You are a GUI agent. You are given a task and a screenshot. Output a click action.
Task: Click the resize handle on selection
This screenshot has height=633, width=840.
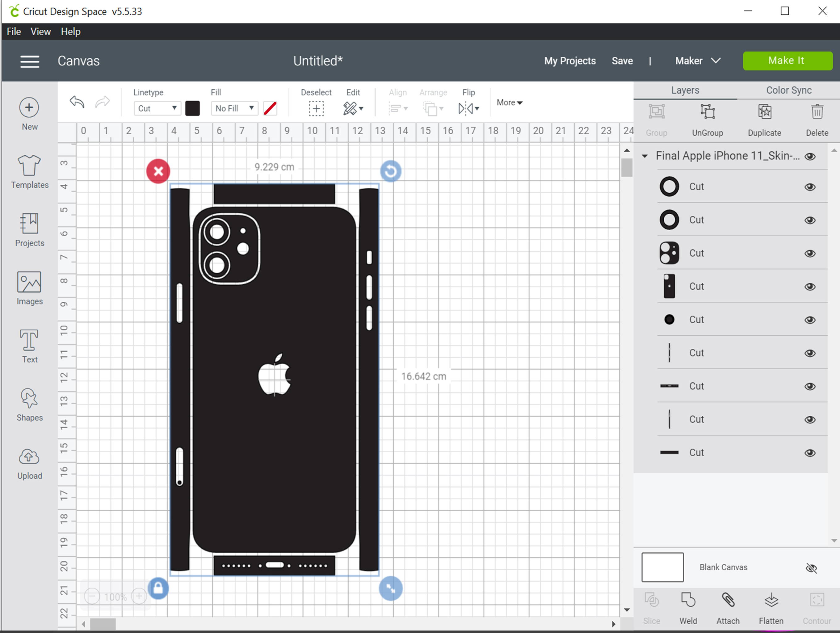pos(391,588)
